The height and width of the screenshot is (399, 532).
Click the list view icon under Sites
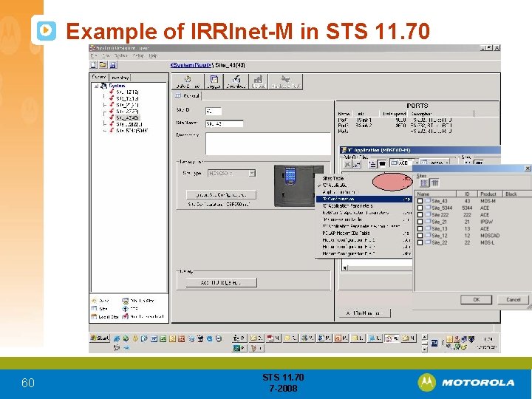[424, 183]
